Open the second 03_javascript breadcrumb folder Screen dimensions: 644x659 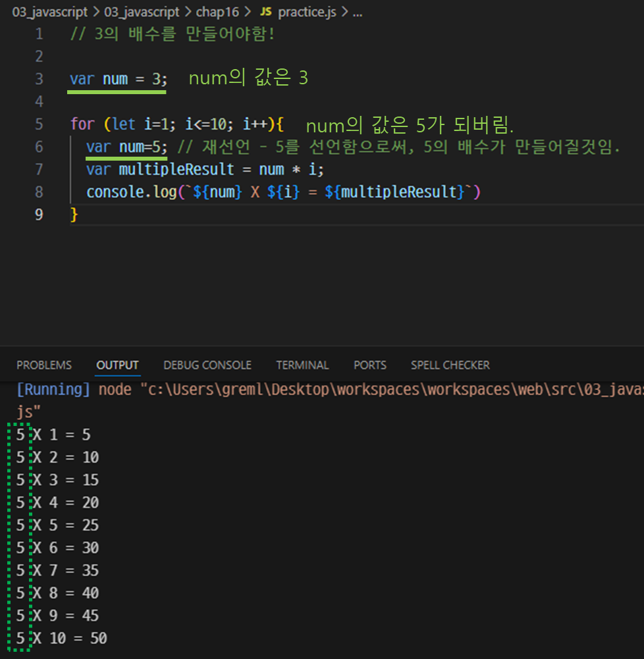tap(142, 12)
